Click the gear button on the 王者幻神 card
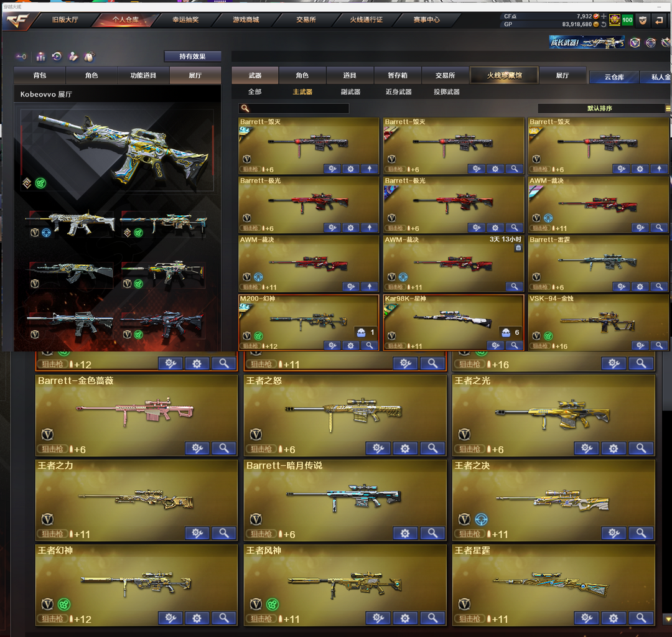Viewport: 672px width, 637px height. click(x=197, y=618)
